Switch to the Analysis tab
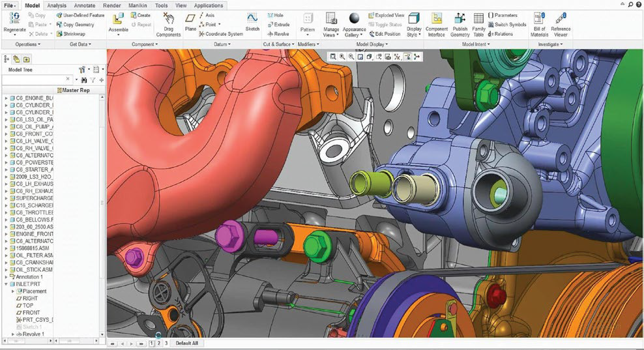644x350 pixels. point(57,5)
